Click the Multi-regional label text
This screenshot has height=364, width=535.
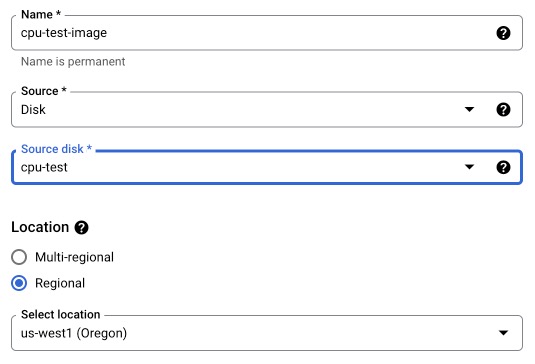(74, 257)
